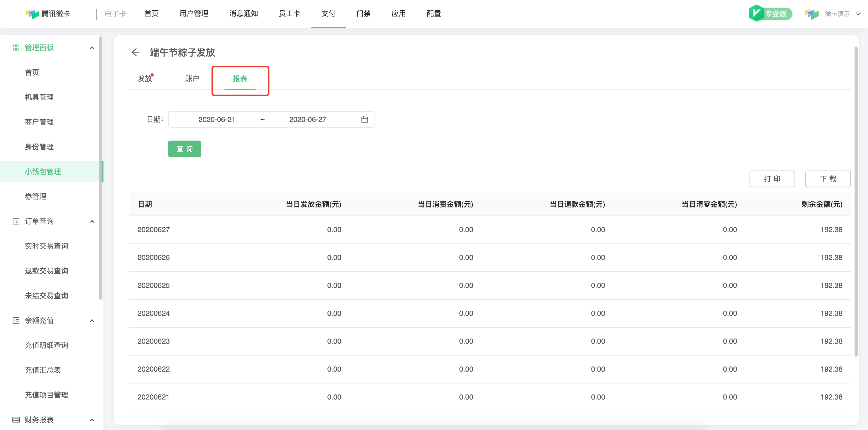Click the 余额充值 wallet icon
868x430 pixels.
click(x=16, y=320)
